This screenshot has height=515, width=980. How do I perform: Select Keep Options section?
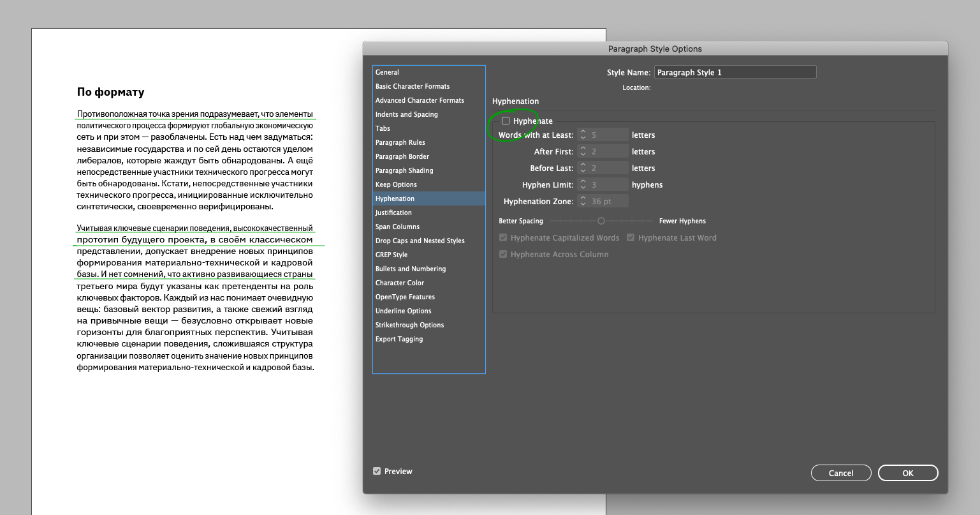pyautogui.click(x=429, y=184)
